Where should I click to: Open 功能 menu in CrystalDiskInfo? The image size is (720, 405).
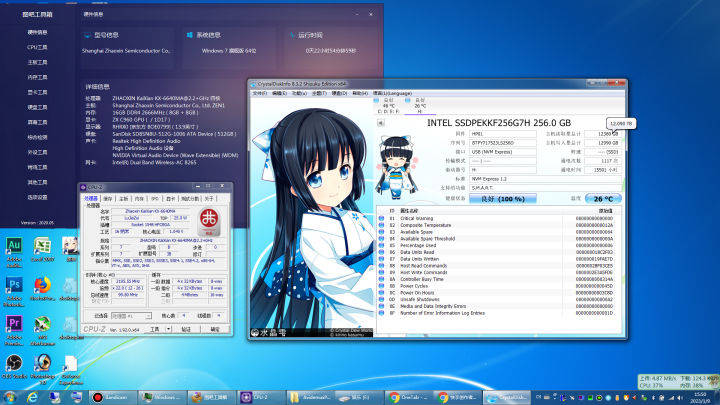(x=299, y=93)
